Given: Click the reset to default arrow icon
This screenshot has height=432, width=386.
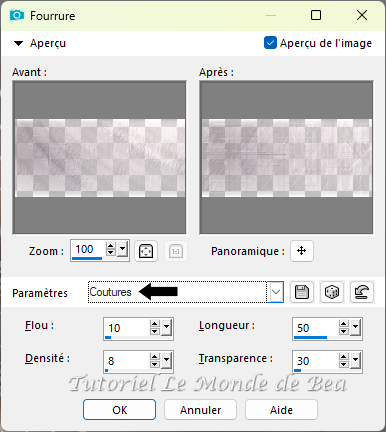Looking at the screenshot, I should [x=362, y=292].
